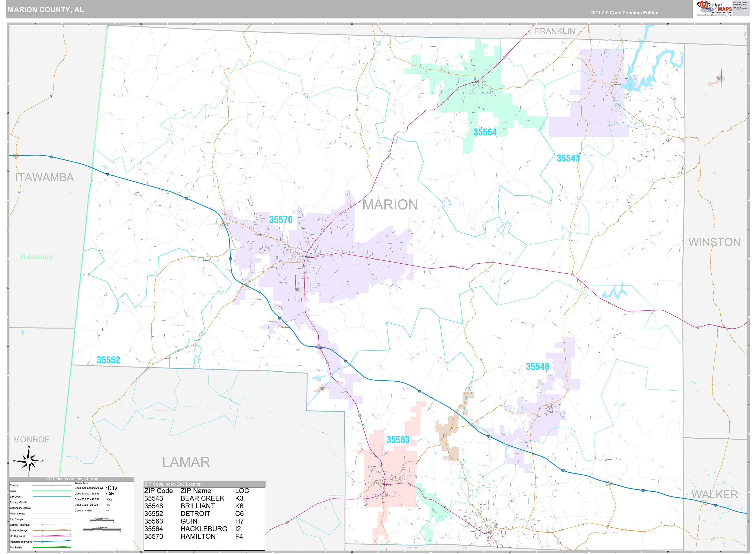Click the Scale in Miles bar
The height and width of the screenshot is (554, 756).
(x=102, y=530)
